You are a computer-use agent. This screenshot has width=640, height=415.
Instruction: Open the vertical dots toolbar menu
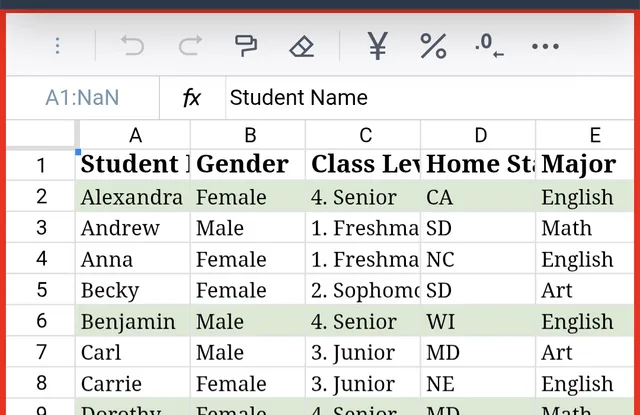[57, 46]
